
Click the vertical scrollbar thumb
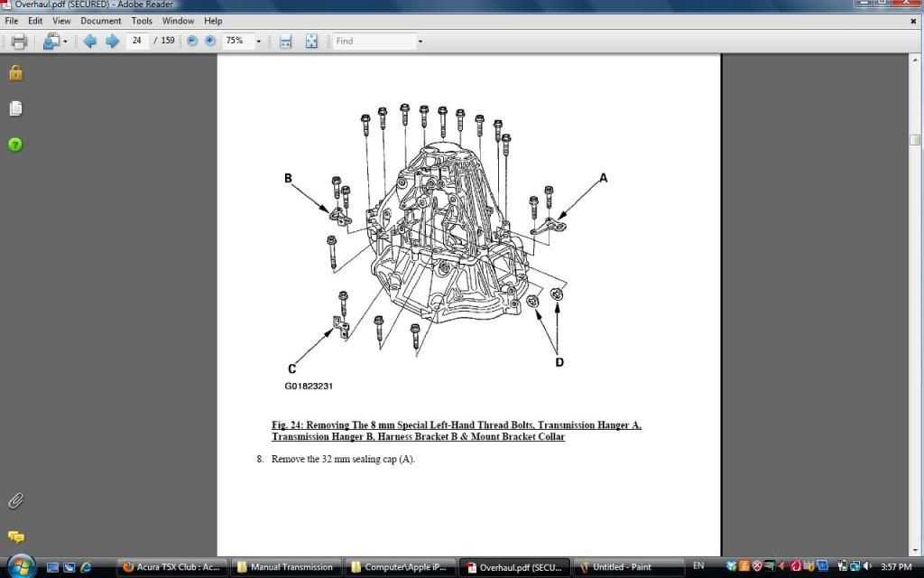point(915,140)
